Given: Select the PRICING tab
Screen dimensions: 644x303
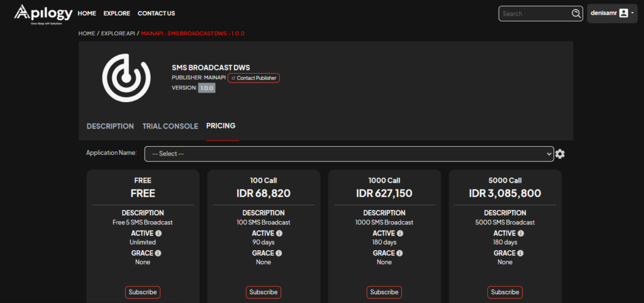Looking at the screenshot, I should point(221,126).
